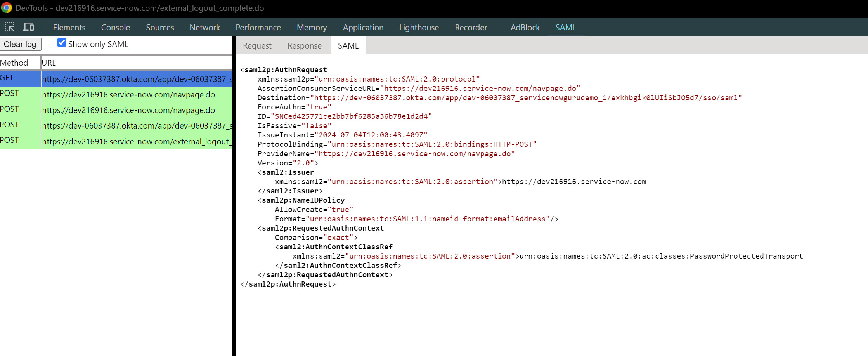
Task: Open the Application tab
Action: pyautogui.click(x=363, y=28)
